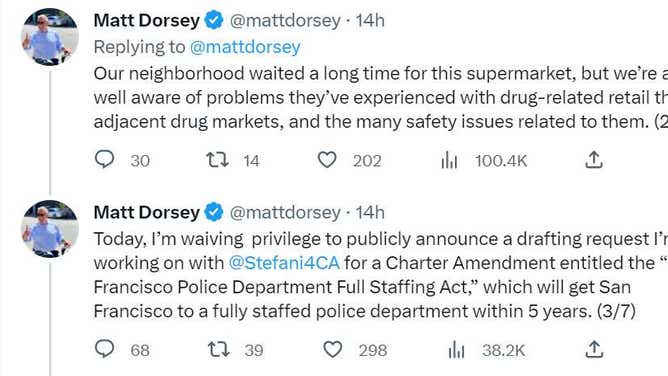Open Matt Dorsey avatar on first tweet
This screenshot has width=668, height=376.
50,37
